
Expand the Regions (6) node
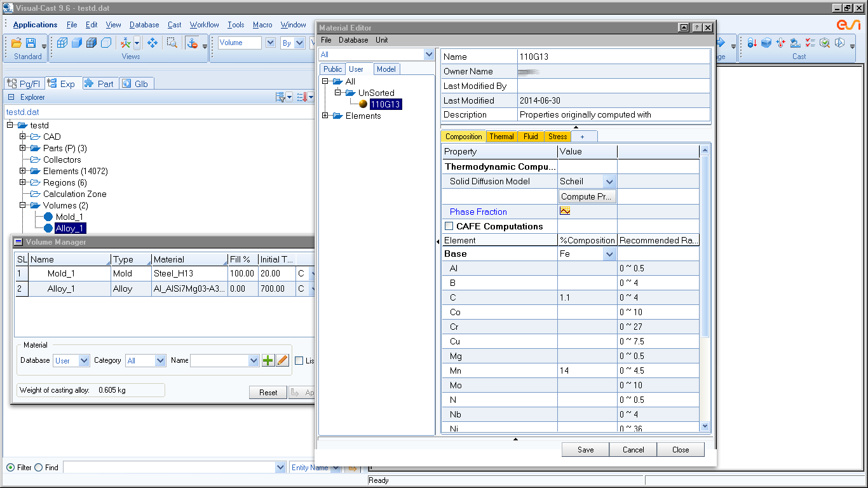(x=23, y=182)
